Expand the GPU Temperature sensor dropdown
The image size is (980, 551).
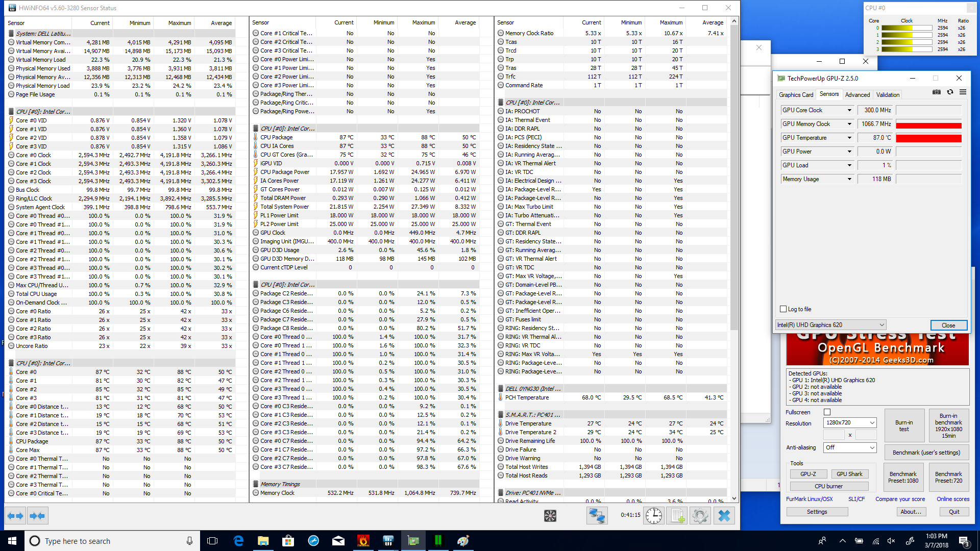click(x=849, y=138)
